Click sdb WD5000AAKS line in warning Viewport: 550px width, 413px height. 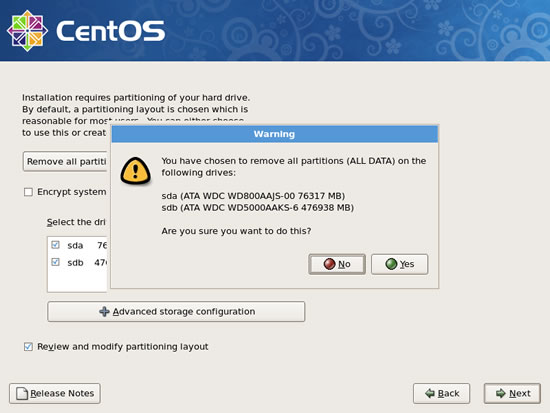pyautogui.click(x=257, y=208)
